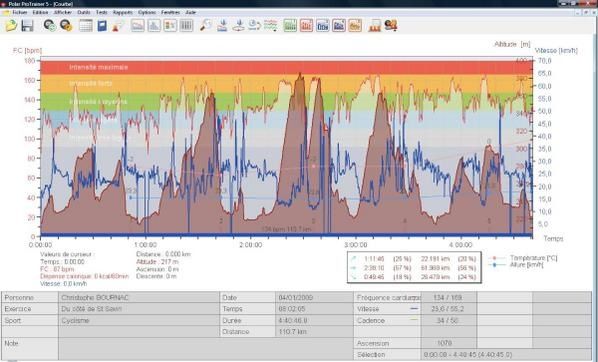Click the 'Du côté de St Savin' exercise cell
This screenshot has height=362, width=598.
tap(139, 309)
